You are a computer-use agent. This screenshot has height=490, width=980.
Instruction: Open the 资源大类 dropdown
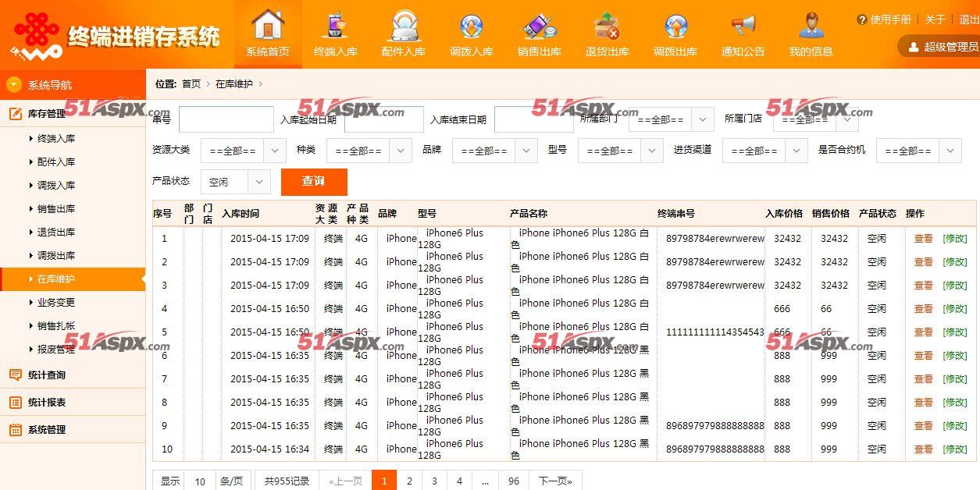[244, 151]
